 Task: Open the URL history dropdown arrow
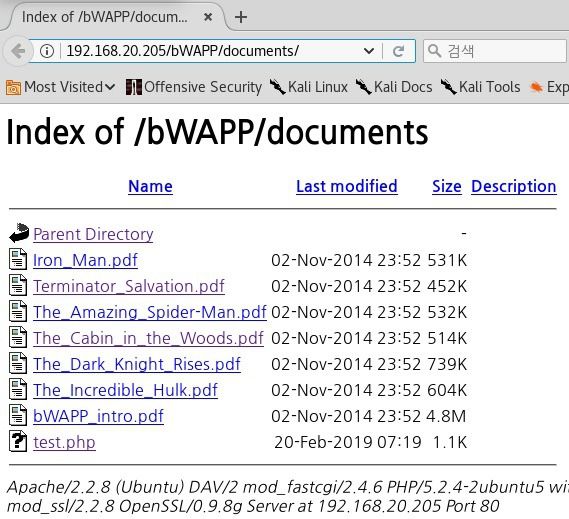pos(369,51)
